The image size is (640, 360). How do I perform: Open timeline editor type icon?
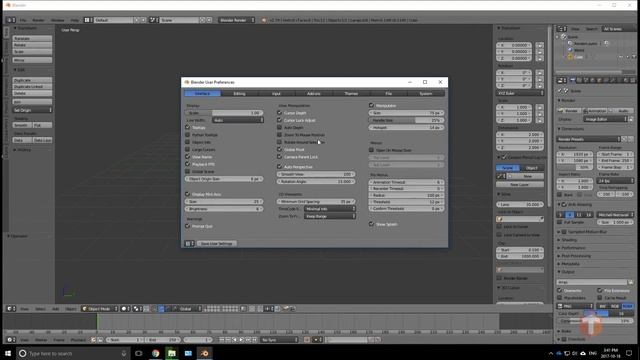11,340
